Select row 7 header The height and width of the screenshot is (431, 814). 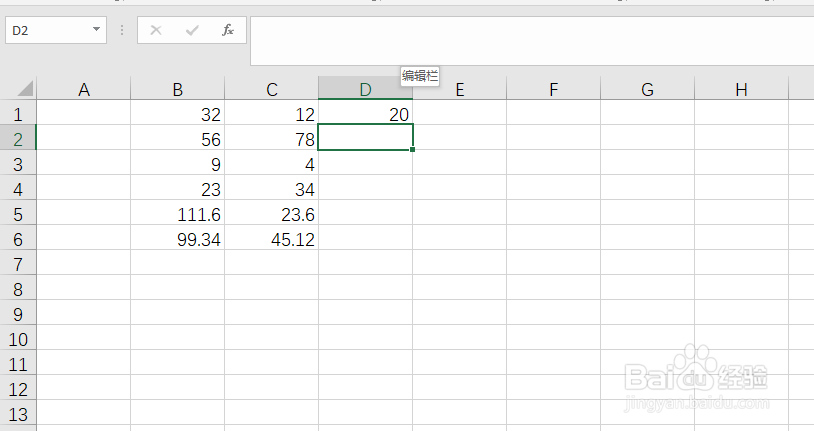[x=18, y=262]
